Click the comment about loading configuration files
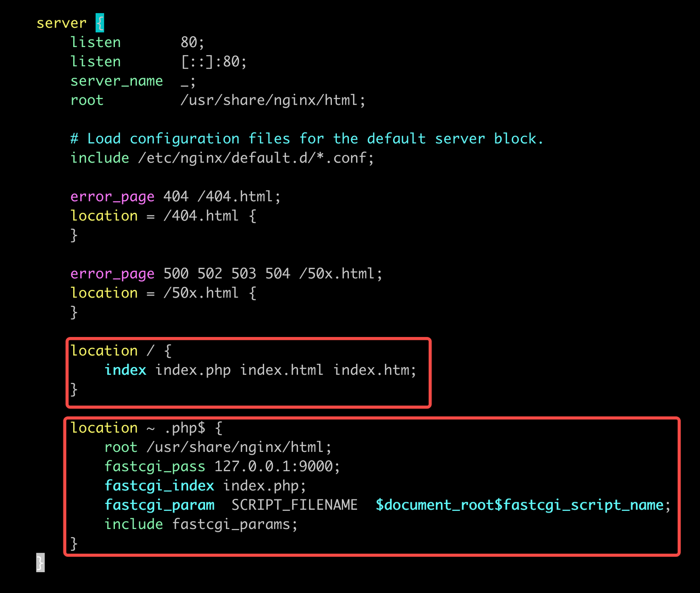This screenshot has height=593, width=700. (307, 139)
